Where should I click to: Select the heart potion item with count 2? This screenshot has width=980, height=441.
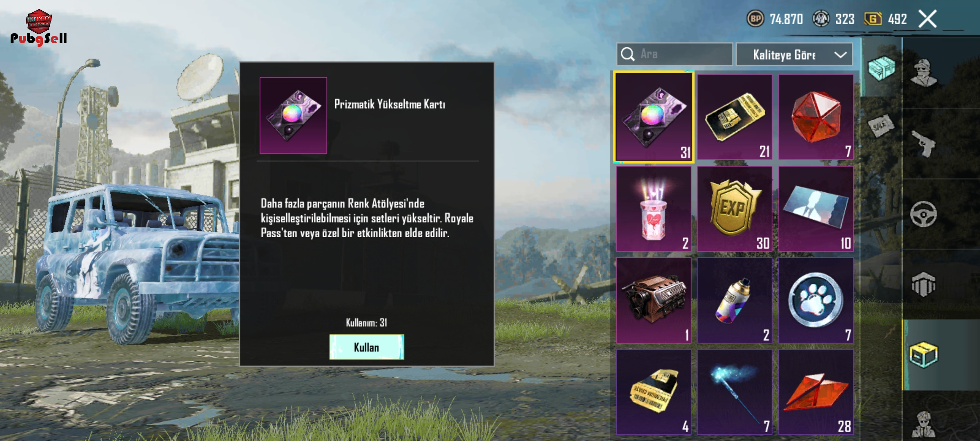click(x=654, y=209)
